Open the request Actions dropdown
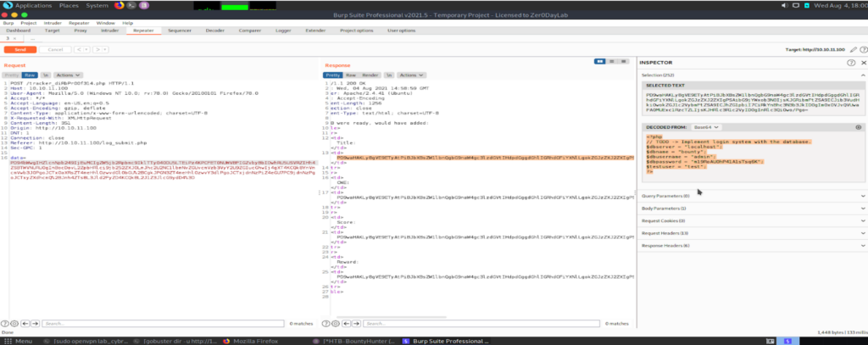Screen dimensions: 868x345 pos(69,75)
